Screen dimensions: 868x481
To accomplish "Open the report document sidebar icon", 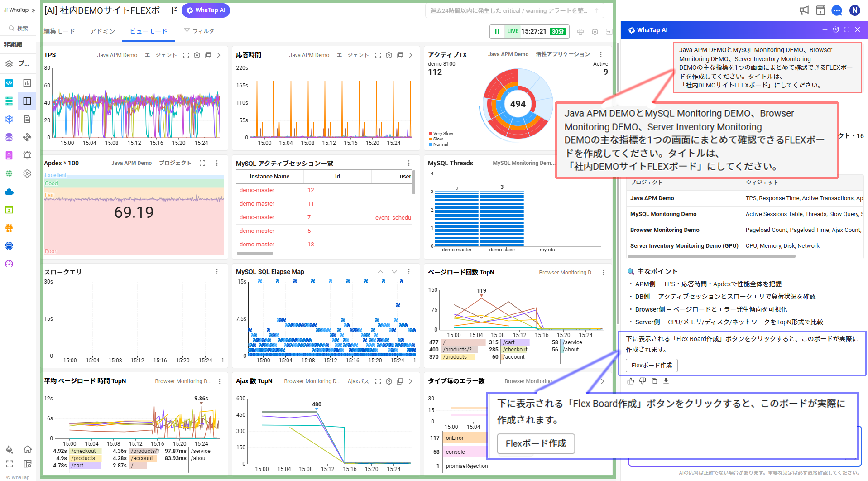I will (x=27, y=119).
